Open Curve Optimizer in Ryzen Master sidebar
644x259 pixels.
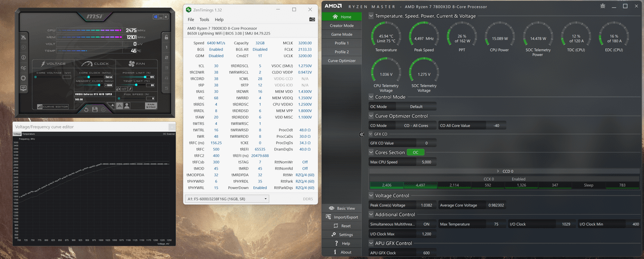coord(342,61)
